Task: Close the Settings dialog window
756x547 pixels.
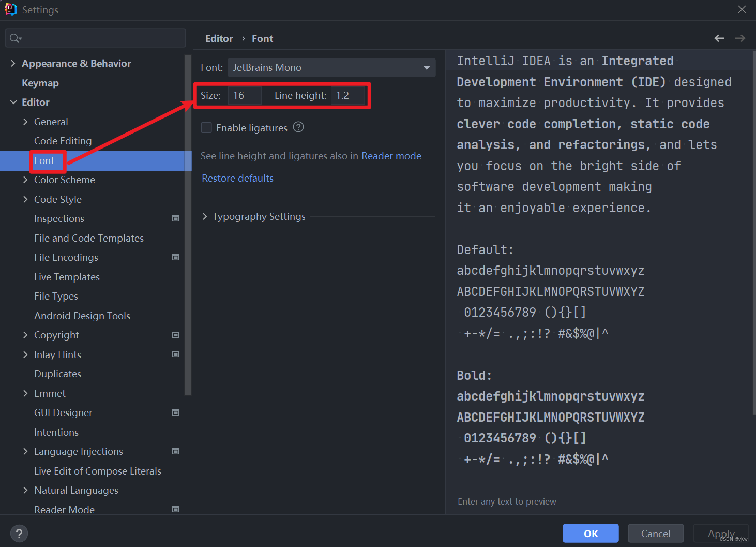Action: click(x=742, y=9)
